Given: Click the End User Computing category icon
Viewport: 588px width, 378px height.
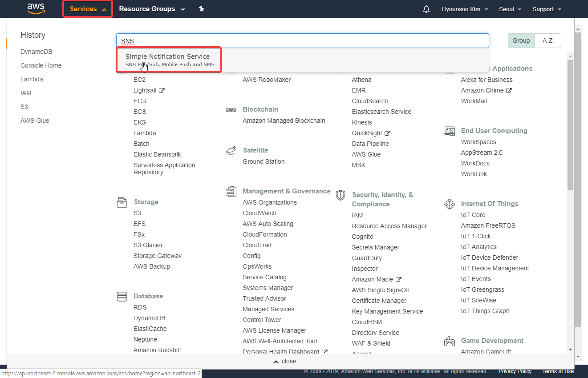Looking at the screenshot, I should coord(450,131).
